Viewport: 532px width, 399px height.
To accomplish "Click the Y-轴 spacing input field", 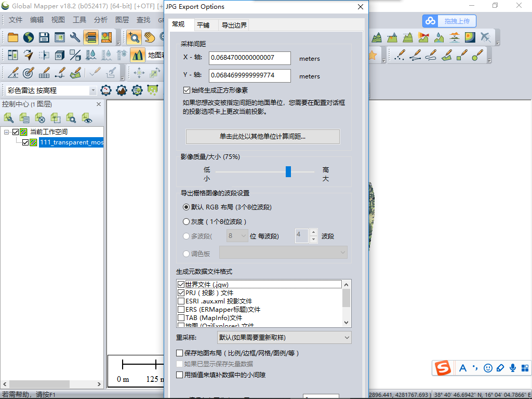I will coord(250,76).
